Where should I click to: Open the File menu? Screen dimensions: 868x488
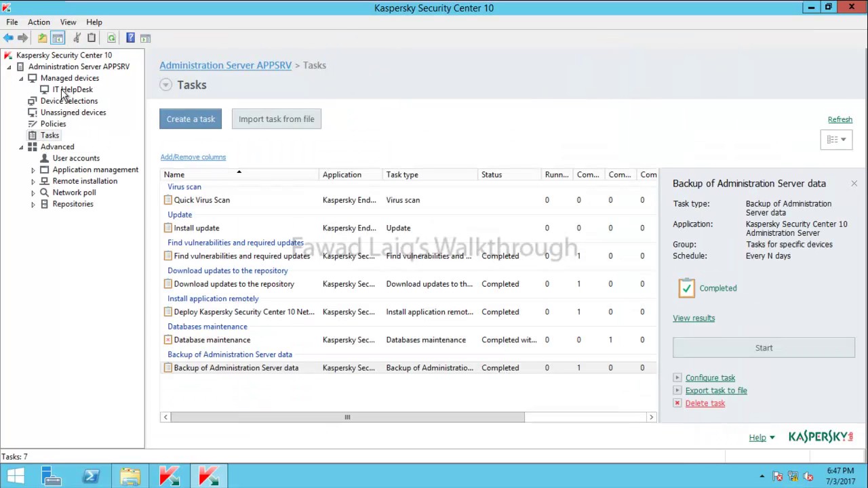point(12,22)
